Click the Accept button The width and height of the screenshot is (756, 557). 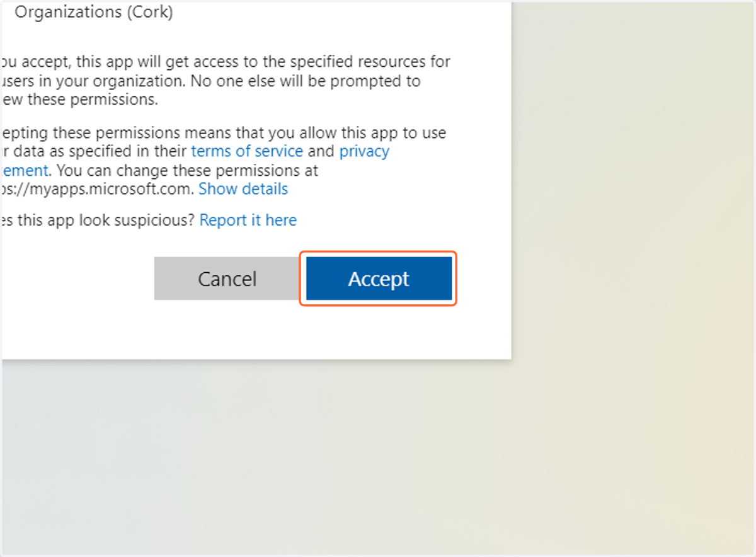coord(379,278)
